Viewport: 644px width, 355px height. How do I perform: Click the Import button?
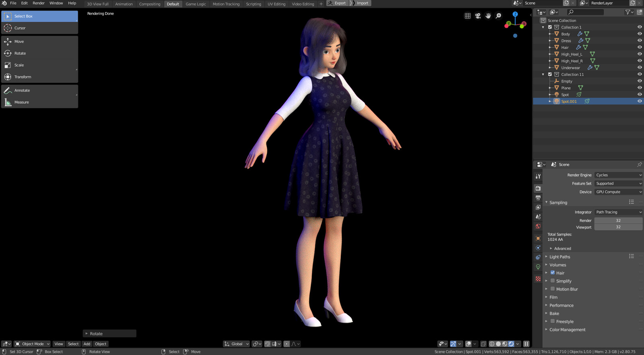click(360, 3)
